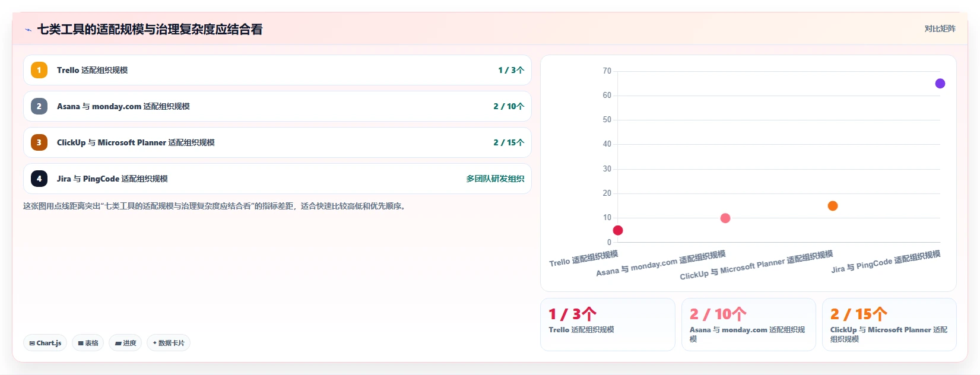
Task: Click the Trello x-axis label
Action: coord(583,259)
